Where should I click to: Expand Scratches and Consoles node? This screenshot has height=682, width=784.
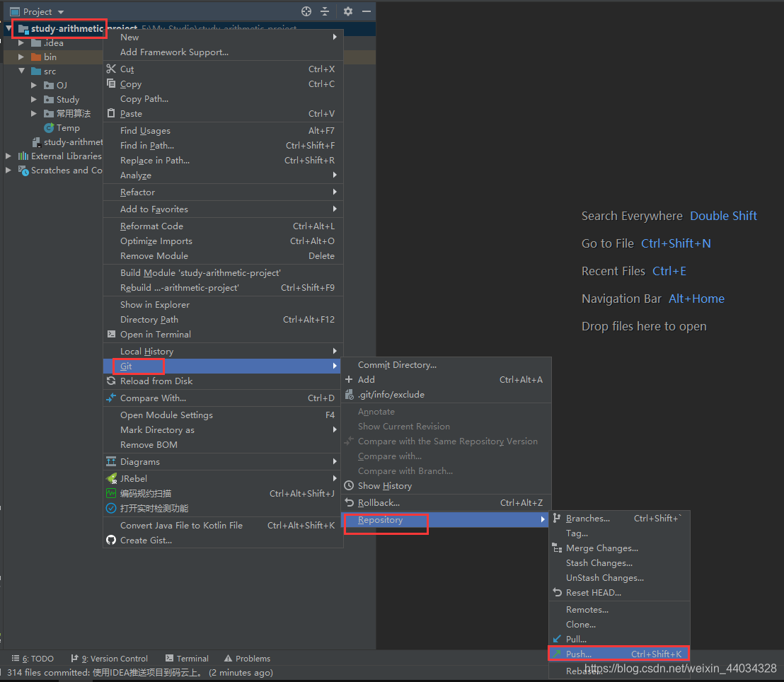click(8, 170)
